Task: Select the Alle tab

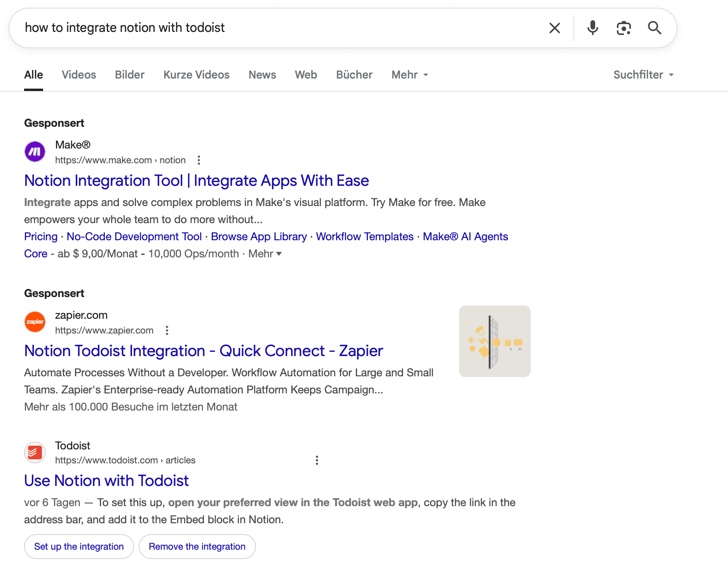Action: pos(33,75)
